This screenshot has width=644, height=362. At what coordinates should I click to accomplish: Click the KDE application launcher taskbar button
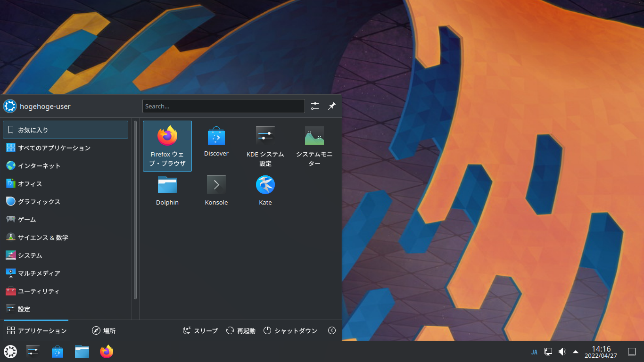(10, 352)
